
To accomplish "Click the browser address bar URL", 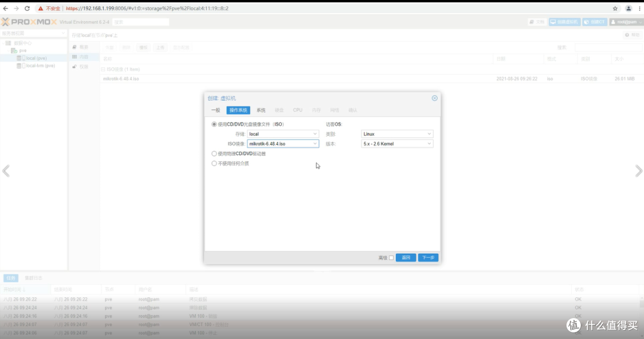I will [x=147, y=8].
